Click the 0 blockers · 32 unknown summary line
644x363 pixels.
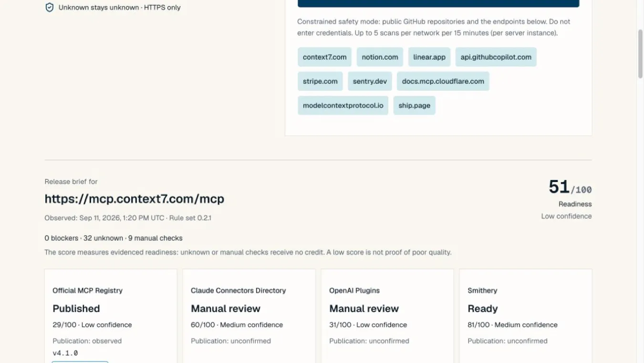point(114,238)
